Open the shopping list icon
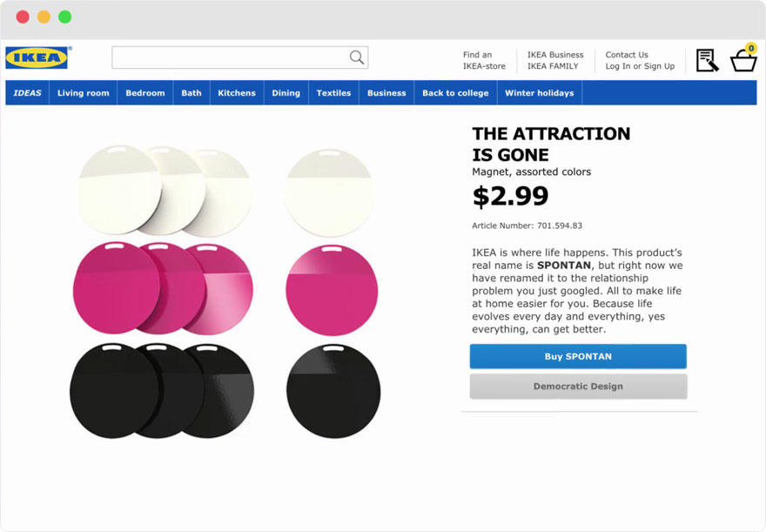 [707, 60]
